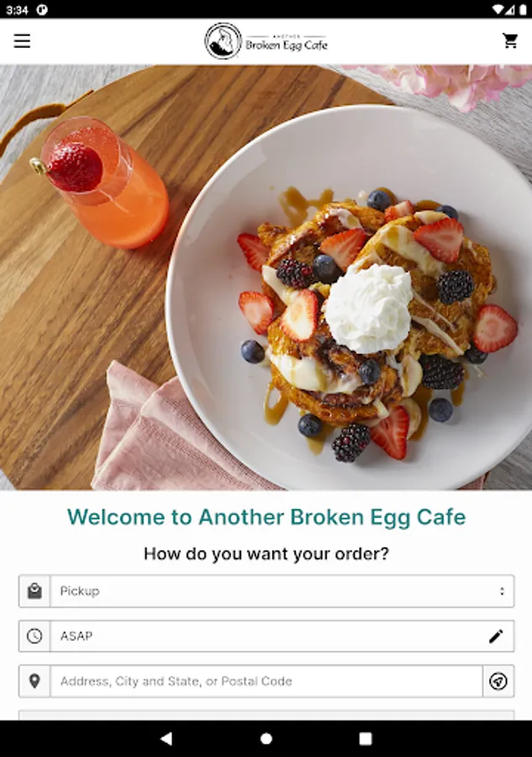Screen dimensions: 532x757
Task: Use my current location compass button
Action: pyautogui.click(x=498, y=681)
